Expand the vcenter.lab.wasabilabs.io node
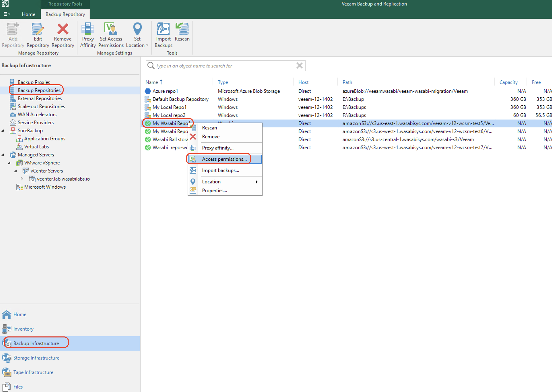 pos(22,179)
